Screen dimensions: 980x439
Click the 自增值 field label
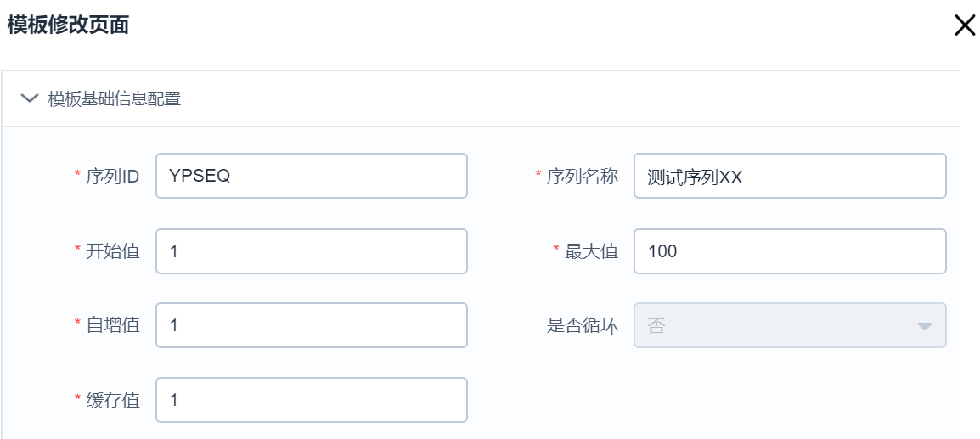(x=113, y=325)
